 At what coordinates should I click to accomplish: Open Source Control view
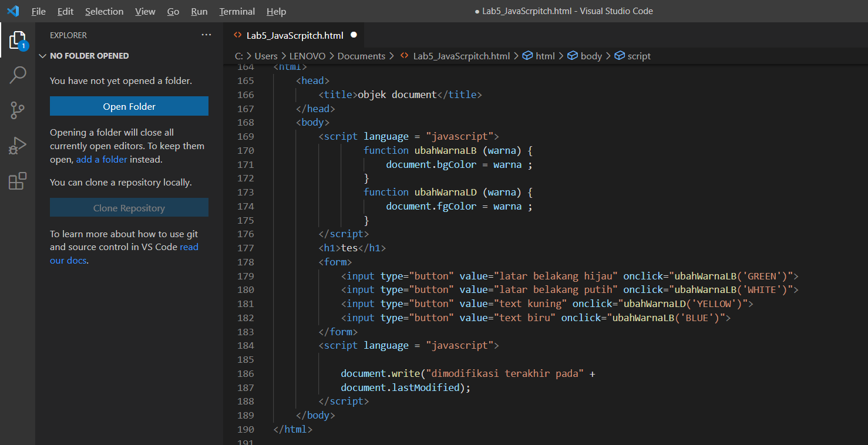[x=17, y=110]
